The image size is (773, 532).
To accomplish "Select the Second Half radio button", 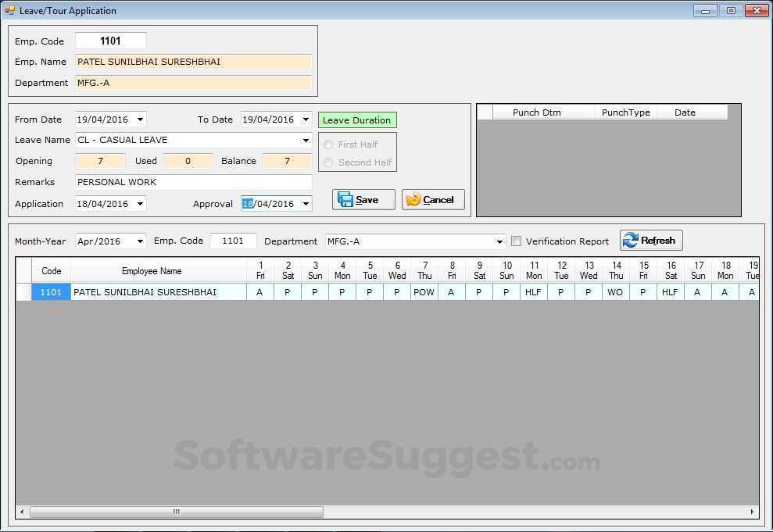I will click(x=329, y=162).
